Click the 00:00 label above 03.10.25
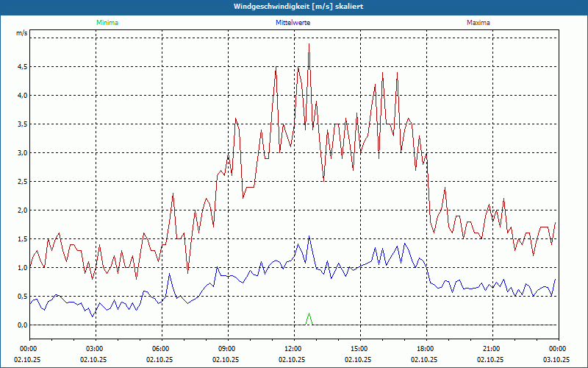Viewport: 588px width, 368px height. click(x=559, y=349)
